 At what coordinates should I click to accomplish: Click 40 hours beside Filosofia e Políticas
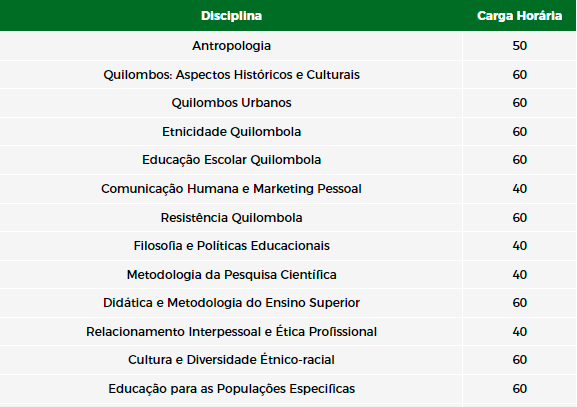point(520,246)
